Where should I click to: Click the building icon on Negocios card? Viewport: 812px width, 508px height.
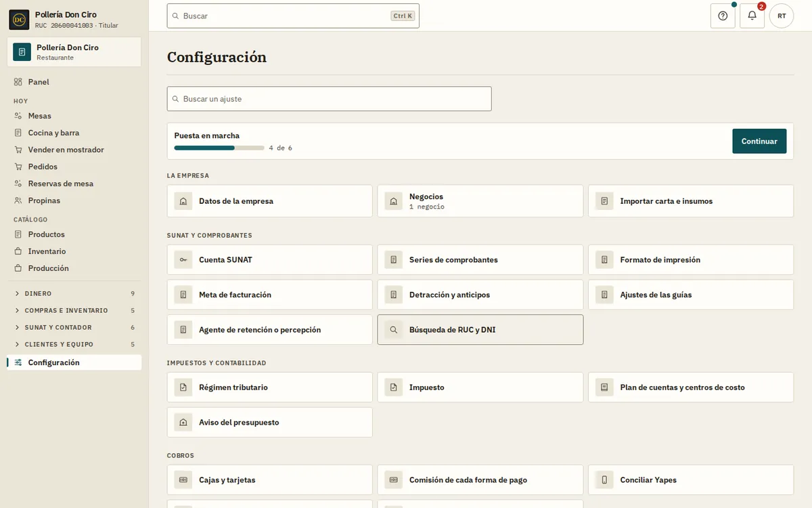[393, 201]
